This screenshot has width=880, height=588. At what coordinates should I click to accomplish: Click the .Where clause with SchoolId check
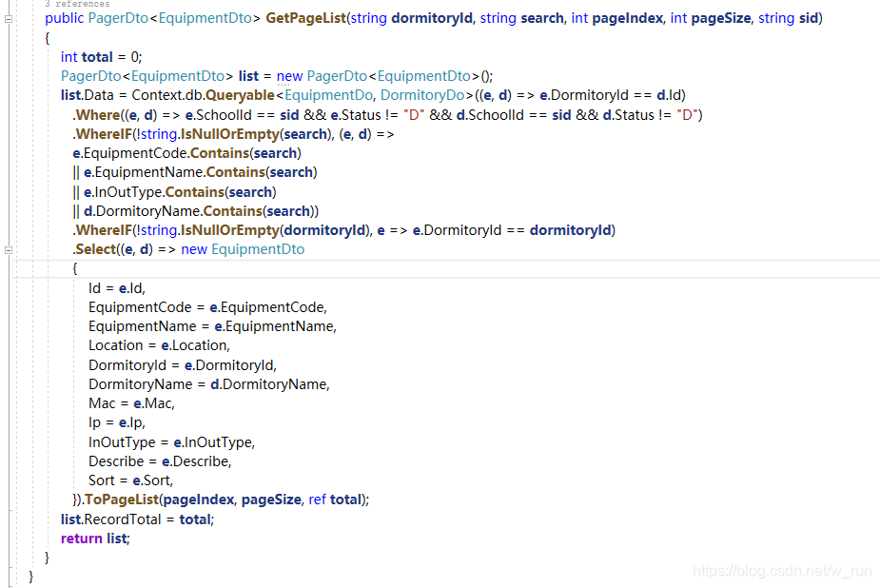coord(387,115)
